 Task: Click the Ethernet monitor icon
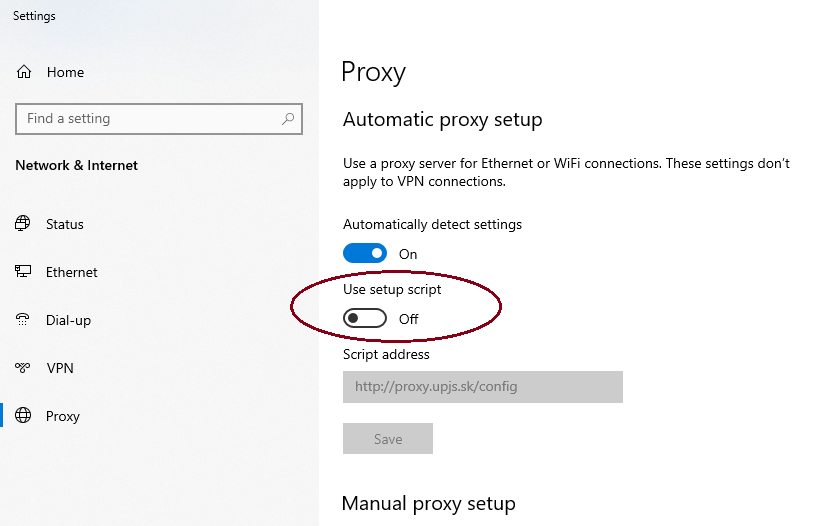point(23,271)
